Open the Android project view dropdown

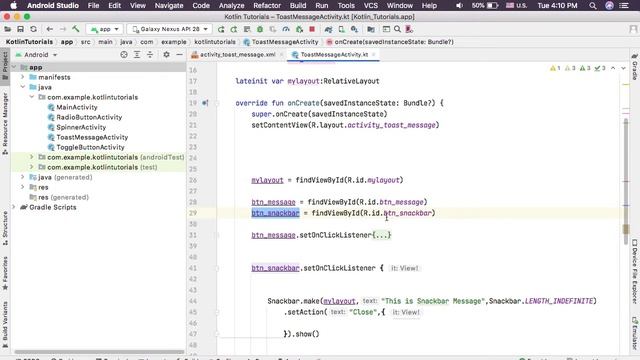36,55
